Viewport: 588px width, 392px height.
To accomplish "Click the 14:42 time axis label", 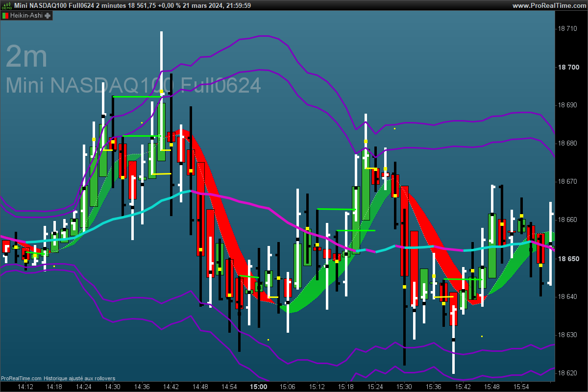I will 171,387.
